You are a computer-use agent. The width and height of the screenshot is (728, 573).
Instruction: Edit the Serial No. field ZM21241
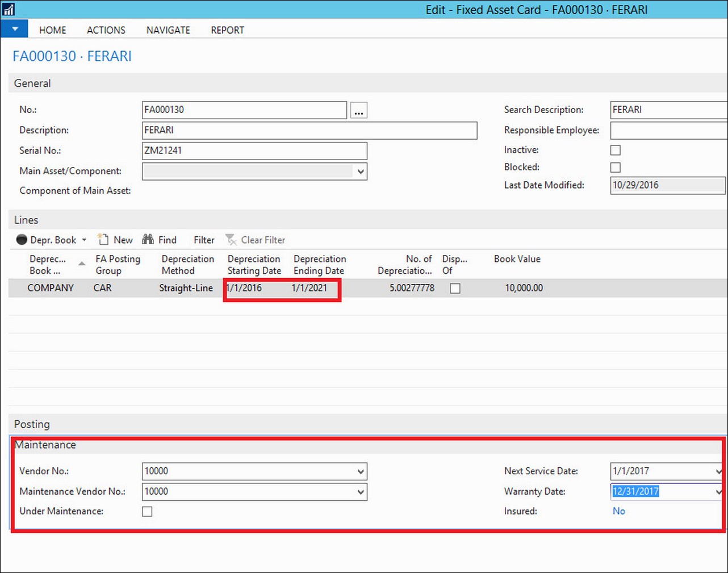254,150
